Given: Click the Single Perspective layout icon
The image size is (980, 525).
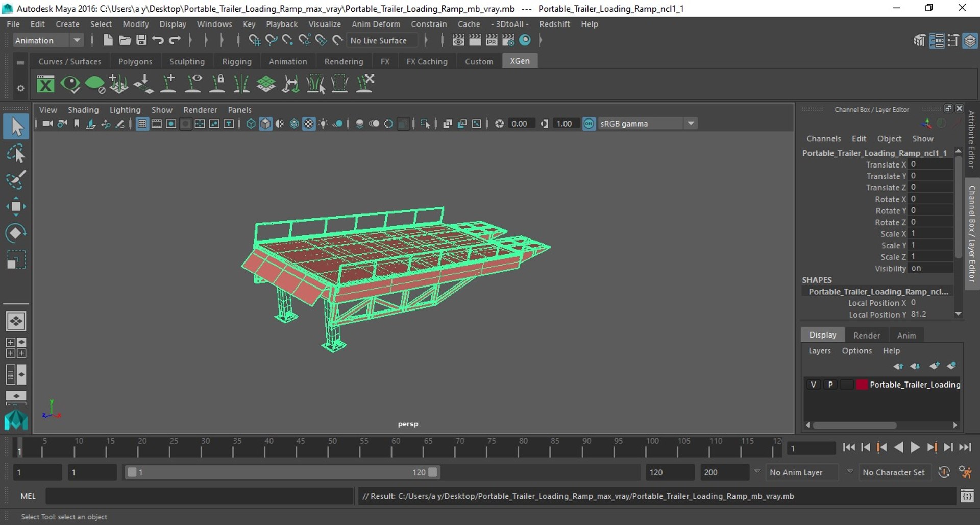Looking at the screenshot, I should click(16, 321).
